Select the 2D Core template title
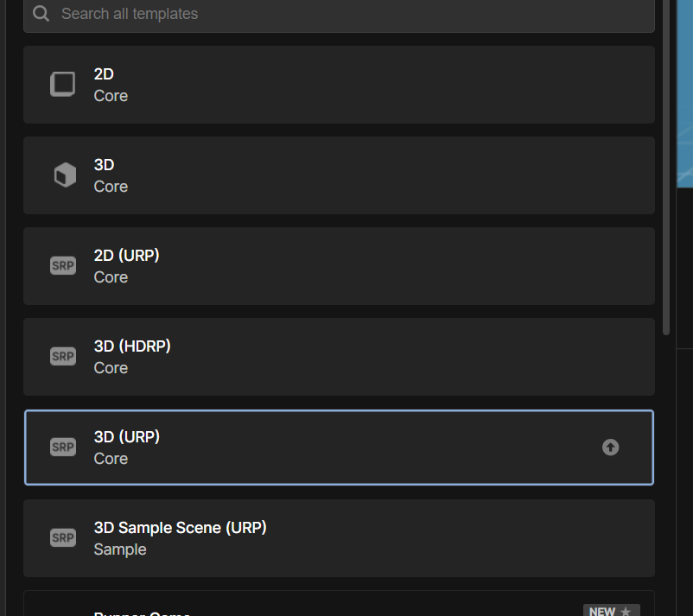693x616 pixels. (x=104, y=74)
